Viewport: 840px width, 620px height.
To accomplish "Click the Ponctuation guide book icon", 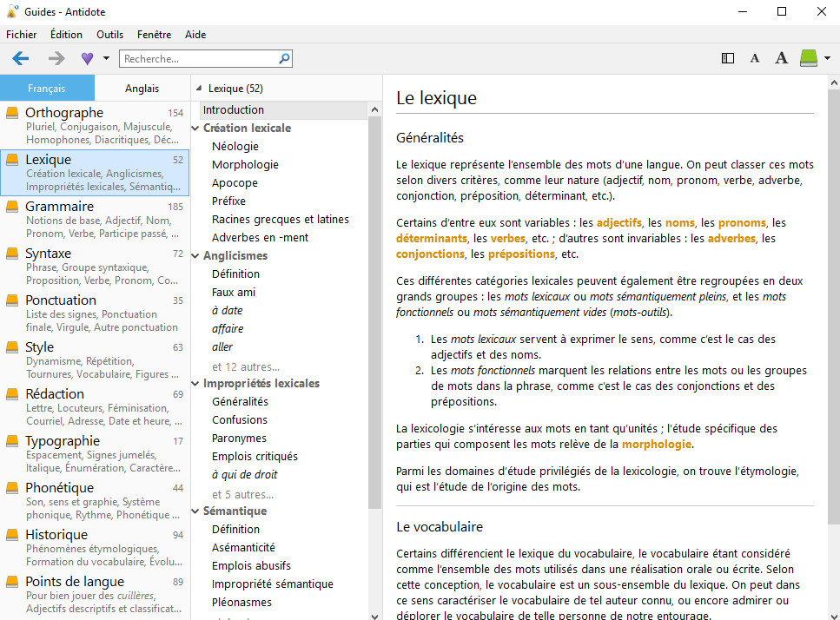I will (12, 300).
